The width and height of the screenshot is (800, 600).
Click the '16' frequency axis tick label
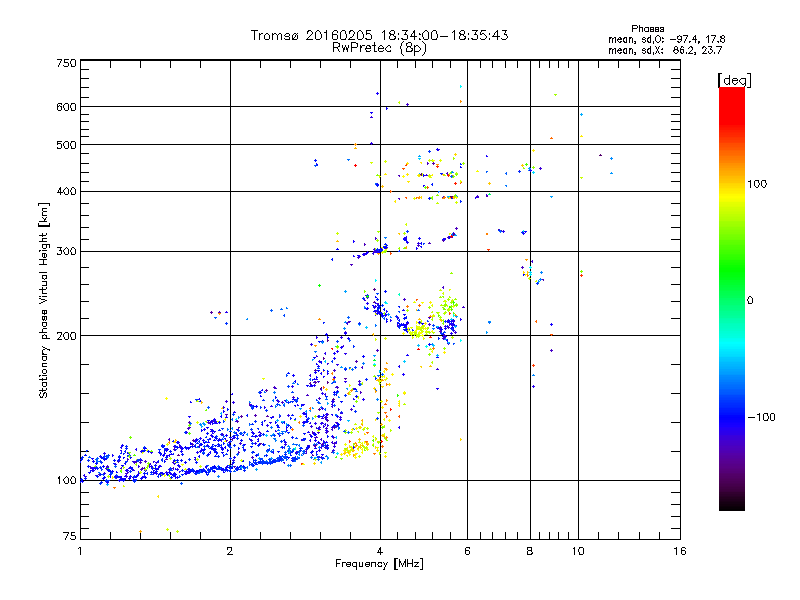pos(680,551)
